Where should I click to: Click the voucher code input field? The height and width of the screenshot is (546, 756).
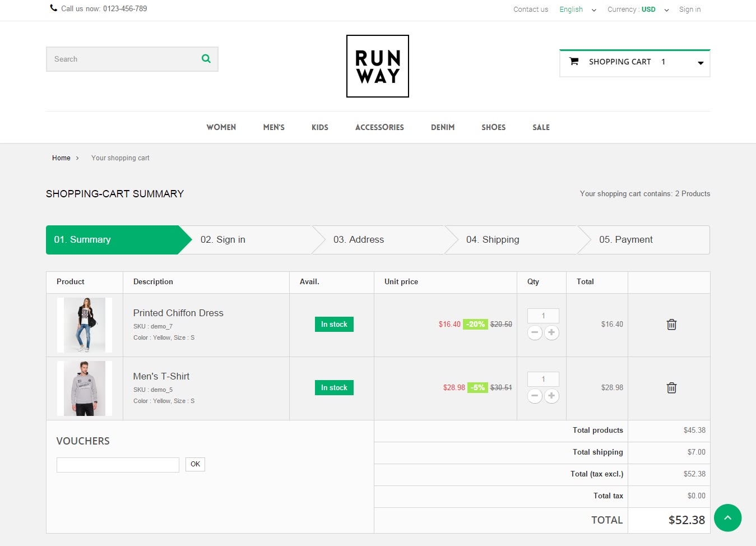118,465
